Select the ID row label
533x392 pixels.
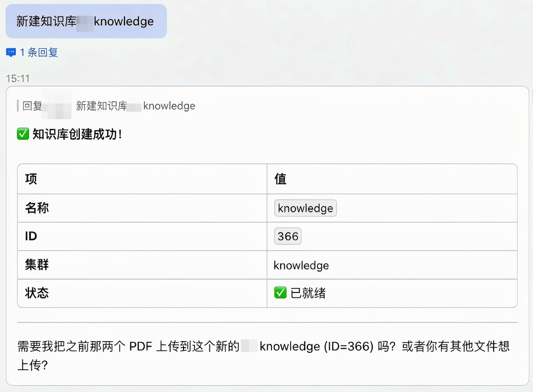click(31, 236)
